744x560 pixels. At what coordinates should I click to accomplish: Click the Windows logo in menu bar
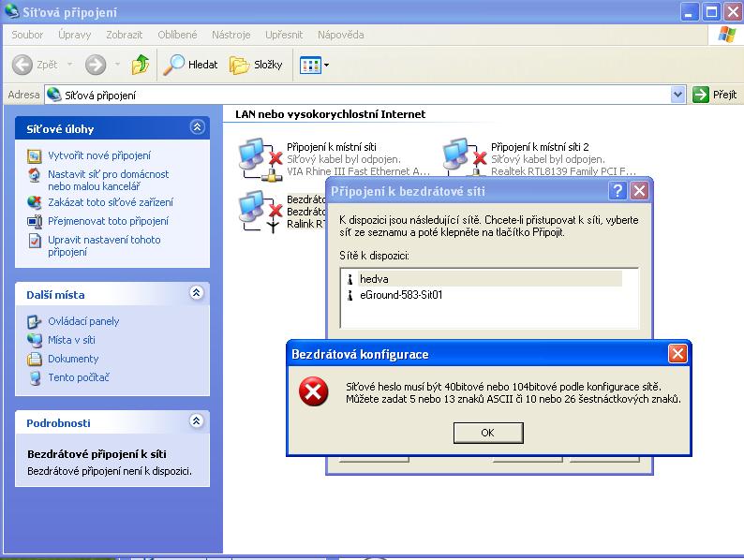[x=726, y=35]
